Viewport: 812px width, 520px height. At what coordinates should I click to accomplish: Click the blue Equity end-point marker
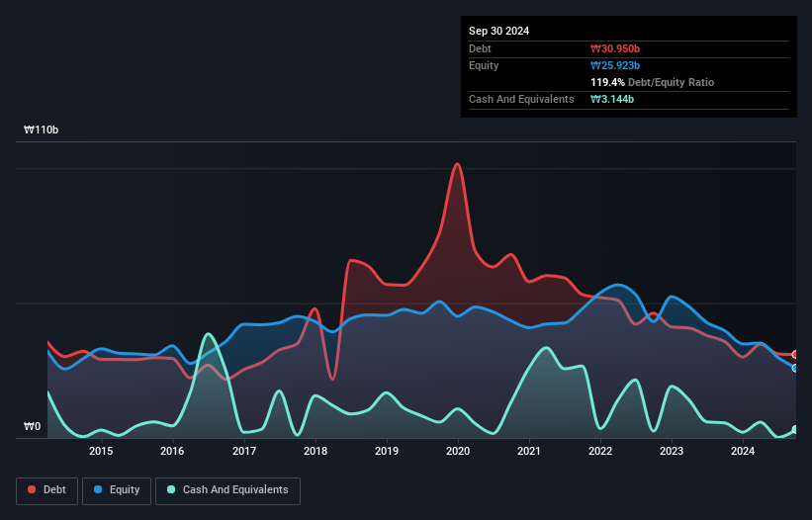[795, 369]
